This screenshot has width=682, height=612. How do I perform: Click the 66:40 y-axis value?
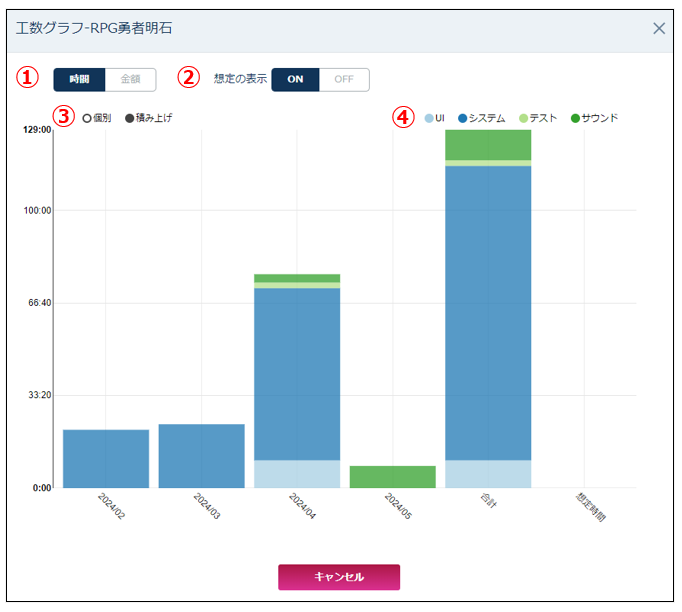[x=40, y=303]
